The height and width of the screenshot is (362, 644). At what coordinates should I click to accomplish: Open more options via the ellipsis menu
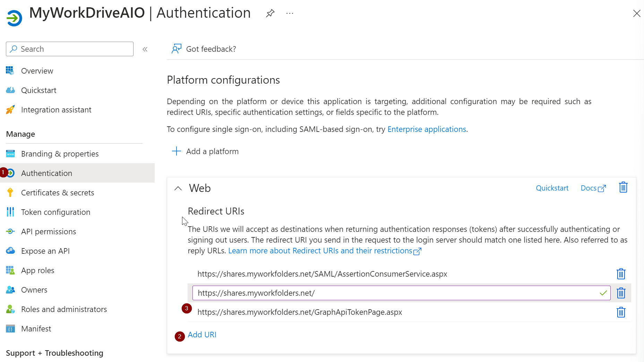[290, 13]
